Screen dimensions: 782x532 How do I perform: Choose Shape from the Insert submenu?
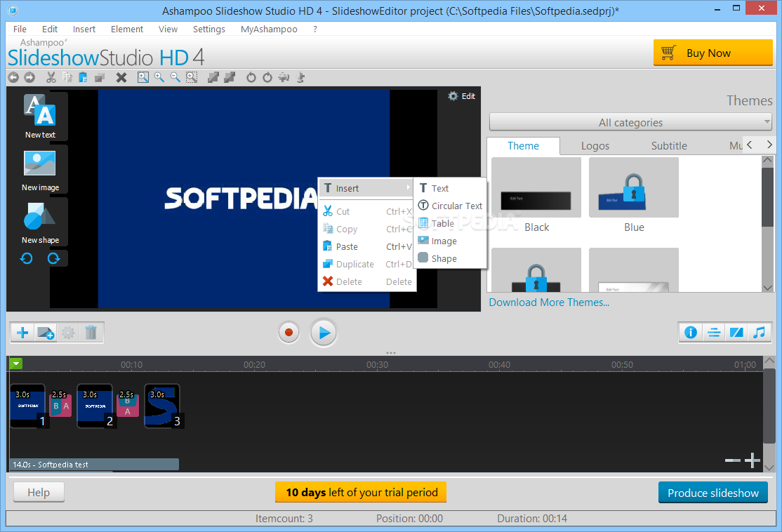(x=450, y=258)
